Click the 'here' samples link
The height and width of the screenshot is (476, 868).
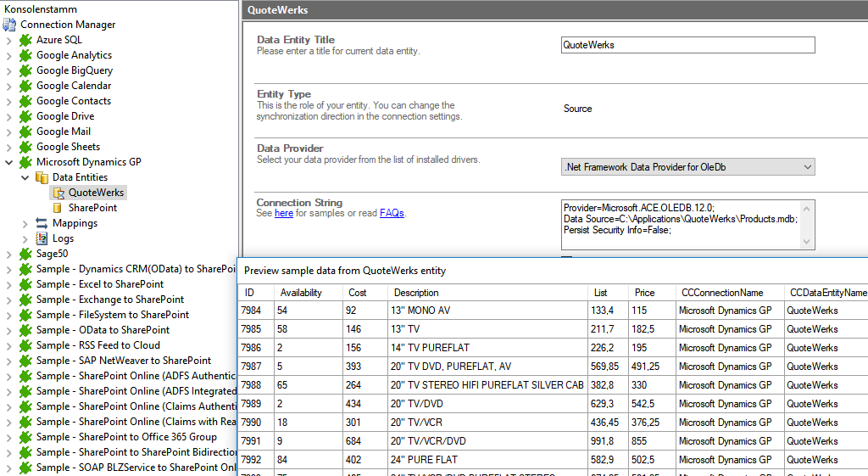click(x=283, y=213)
